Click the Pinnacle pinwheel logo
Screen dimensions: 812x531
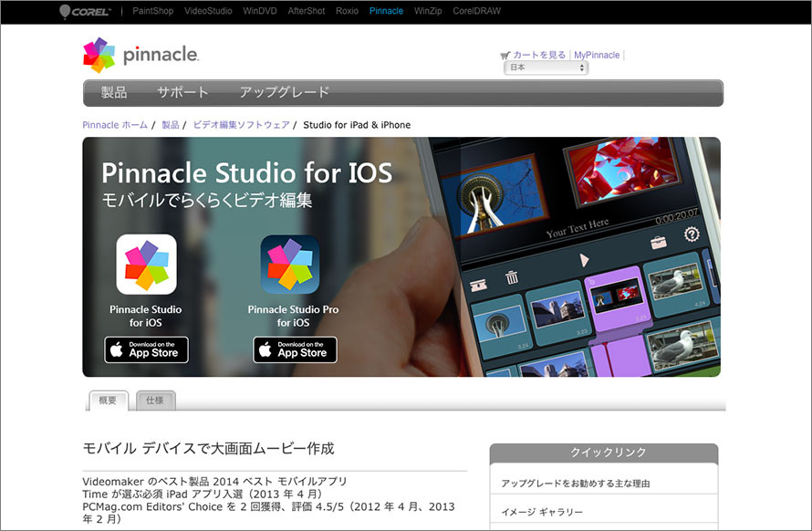click(99, 55)
